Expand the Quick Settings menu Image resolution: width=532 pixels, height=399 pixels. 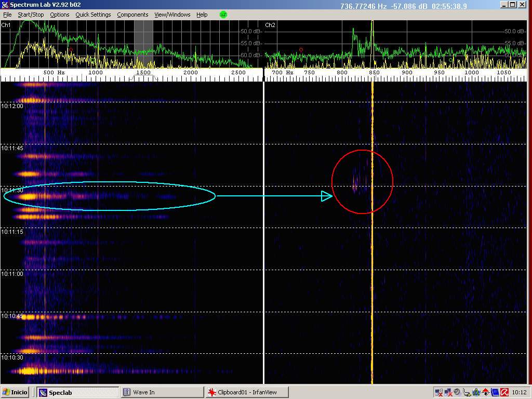(93, 15)
